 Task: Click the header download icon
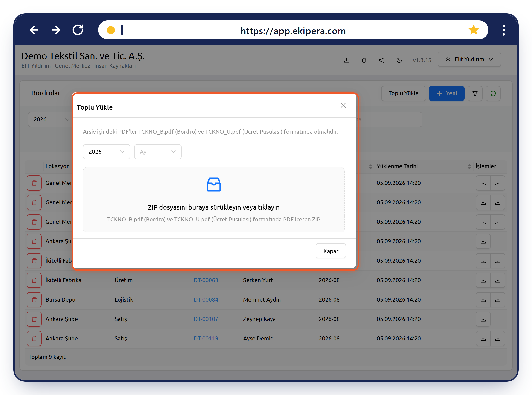pyautogui.click(x=346, y=60)
